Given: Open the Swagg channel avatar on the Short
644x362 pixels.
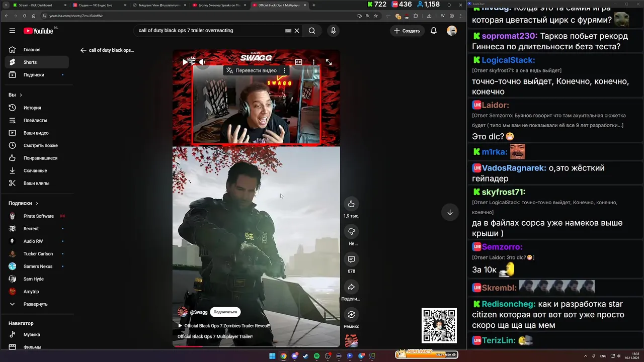Looking at the screenshot, I should pyautogui.click(x=183, y=312).
